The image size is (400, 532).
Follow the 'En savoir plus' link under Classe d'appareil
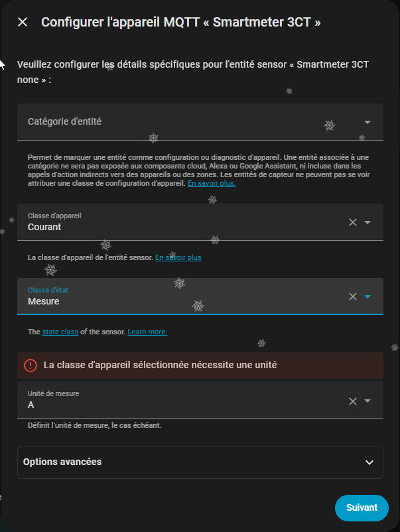[178, 257]
